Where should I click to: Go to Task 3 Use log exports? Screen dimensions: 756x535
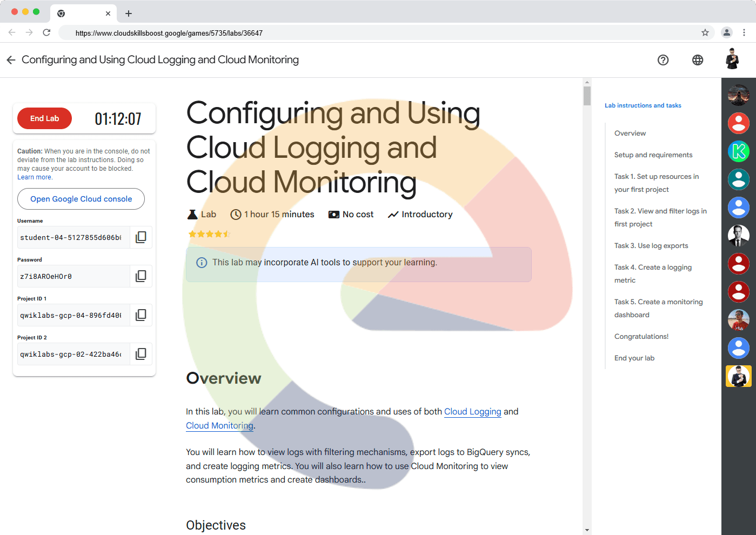(x=651, y=246)
